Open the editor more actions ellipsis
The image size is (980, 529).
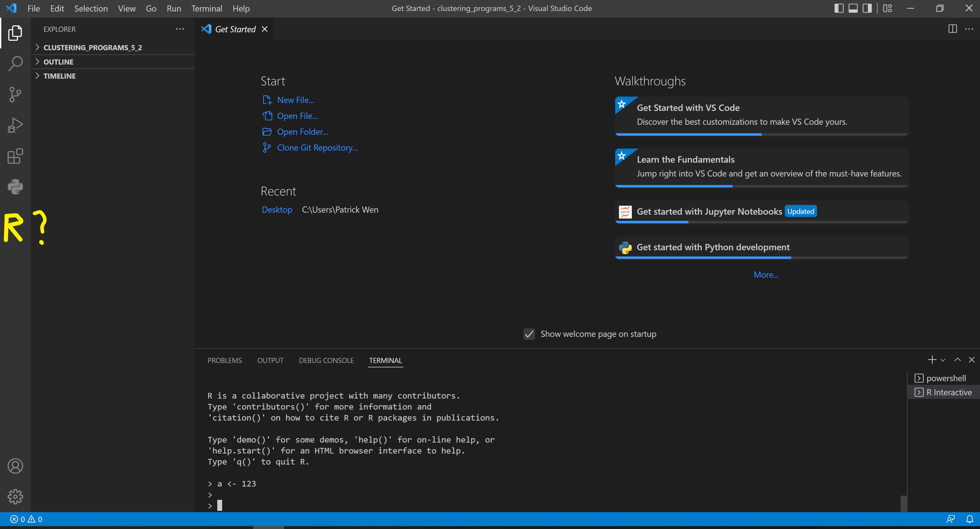pos(969,29)
